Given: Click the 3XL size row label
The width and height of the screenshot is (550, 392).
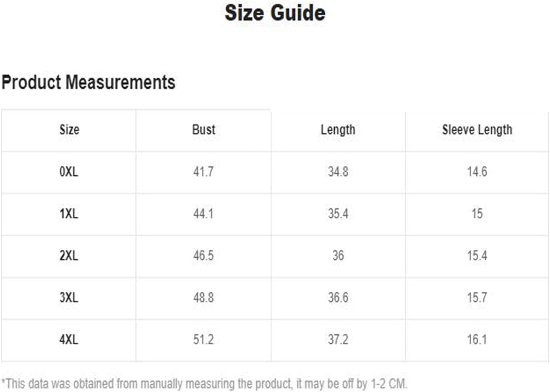Looking at the screenshot, I should tap(69, 298).
